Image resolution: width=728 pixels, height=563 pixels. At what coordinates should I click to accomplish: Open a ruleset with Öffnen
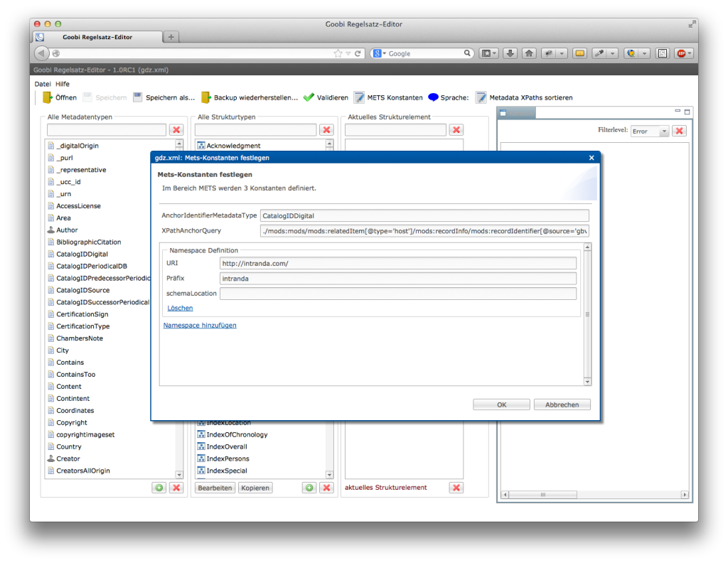(x=60, y=97)
